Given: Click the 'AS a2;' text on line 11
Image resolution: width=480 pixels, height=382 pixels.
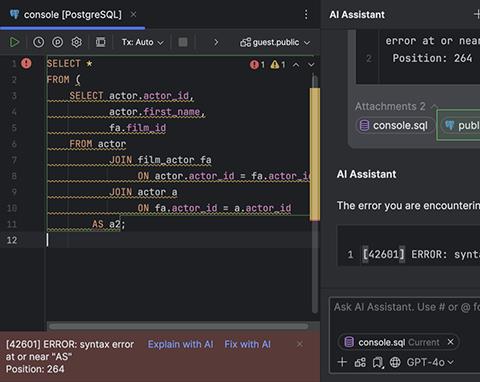Looking at the screenshot, I should click(x=109, y=224).
